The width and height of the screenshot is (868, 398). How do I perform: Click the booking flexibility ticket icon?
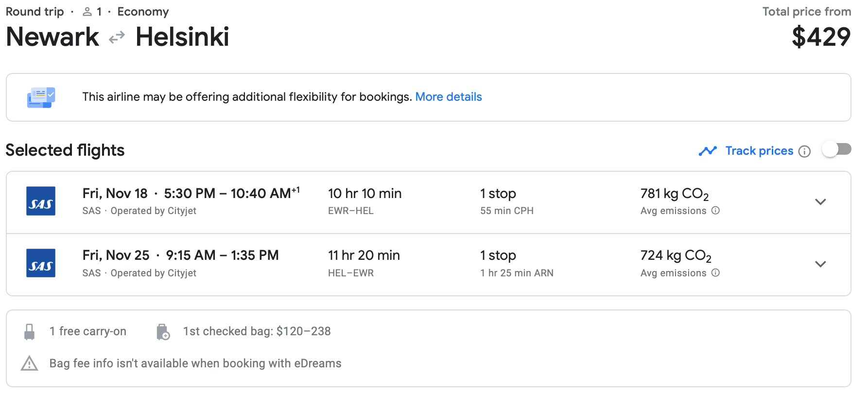click(41, 97)
